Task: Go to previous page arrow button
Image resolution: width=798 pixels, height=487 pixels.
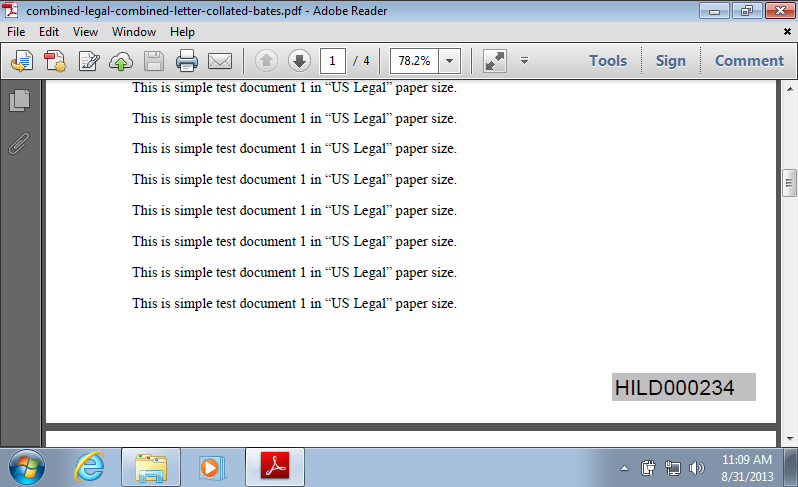Action: (266, 61)
